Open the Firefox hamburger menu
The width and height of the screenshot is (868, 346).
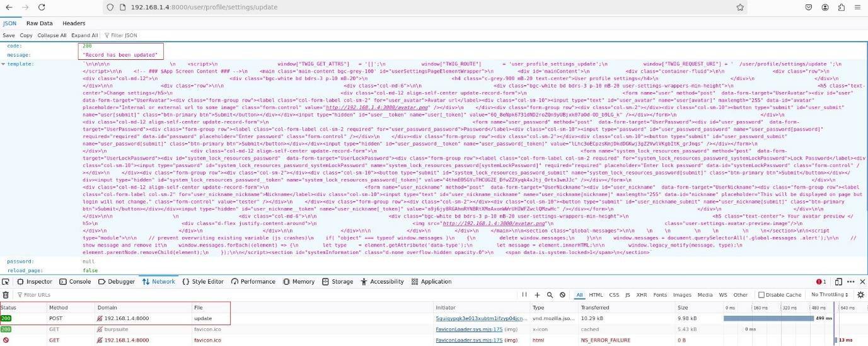(857, 7)
